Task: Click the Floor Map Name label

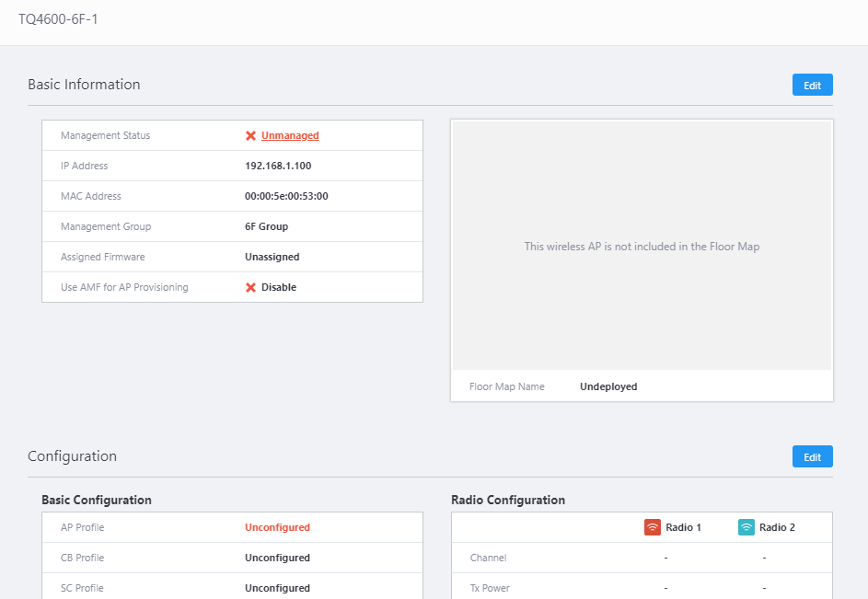Action: [x=507, y=386]
